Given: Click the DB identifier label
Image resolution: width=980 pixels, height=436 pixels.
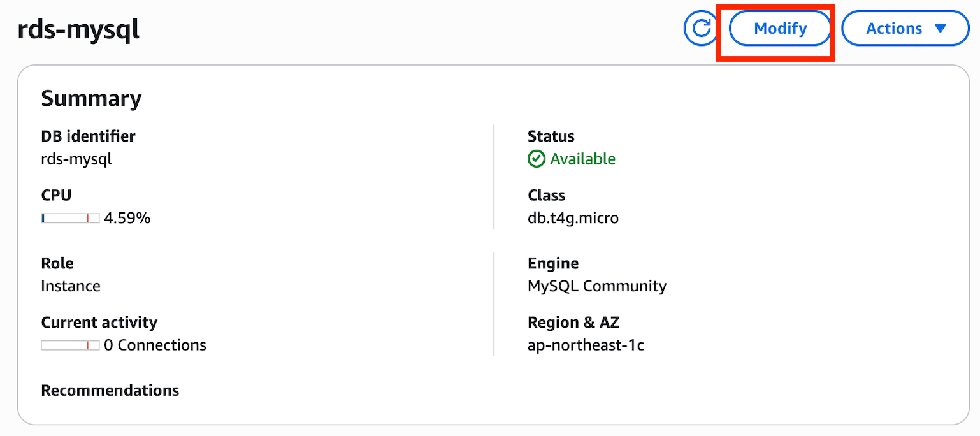Looking at the screenshot, I should (x=88, y=136).
